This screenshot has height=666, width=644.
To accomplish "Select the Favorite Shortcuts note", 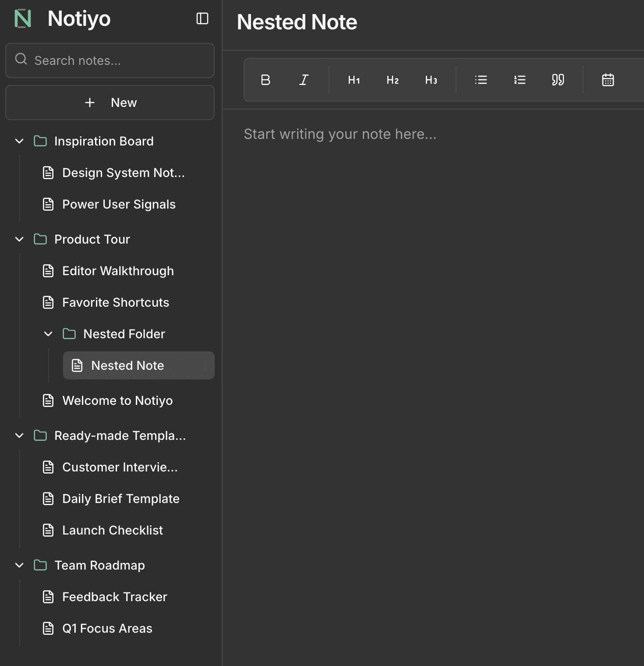I will coord(116,302).
